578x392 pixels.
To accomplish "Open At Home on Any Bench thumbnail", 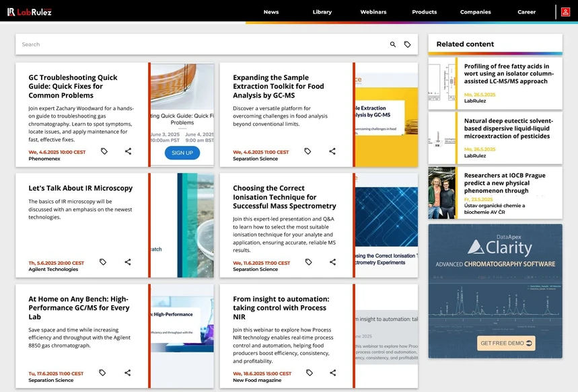I will pos(182,336).
